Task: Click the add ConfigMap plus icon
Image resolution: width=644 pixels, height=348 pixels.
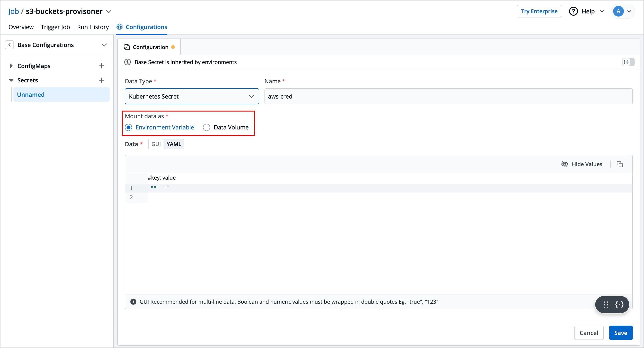Action: click(x=101, y=66)
